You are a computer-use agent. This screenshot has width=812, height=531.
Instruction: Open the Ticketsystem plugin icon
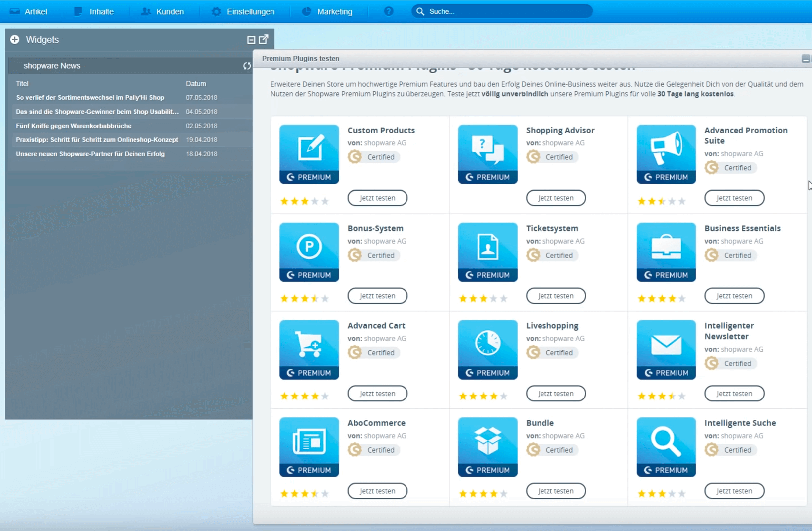coord(487,252)
